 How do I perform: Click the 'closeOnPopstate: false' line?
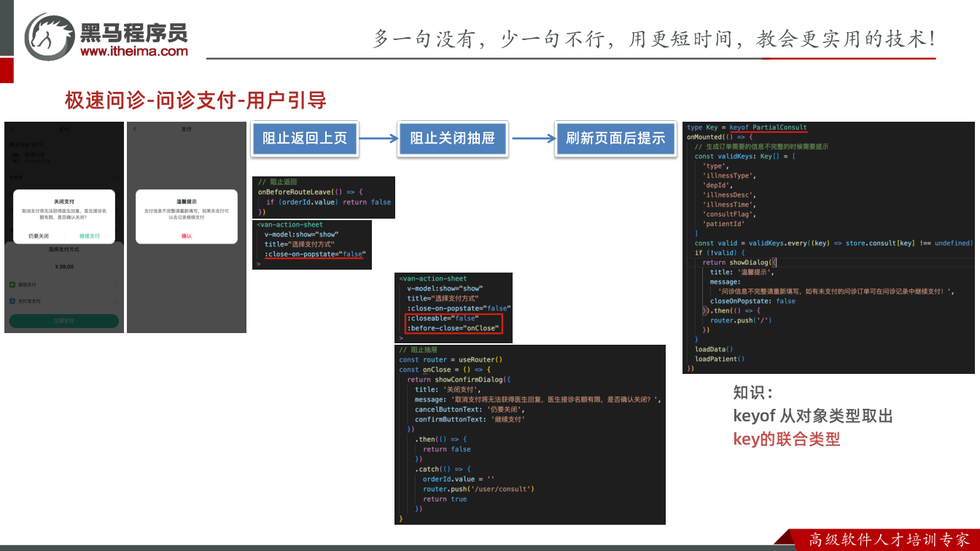click(752, 301)
